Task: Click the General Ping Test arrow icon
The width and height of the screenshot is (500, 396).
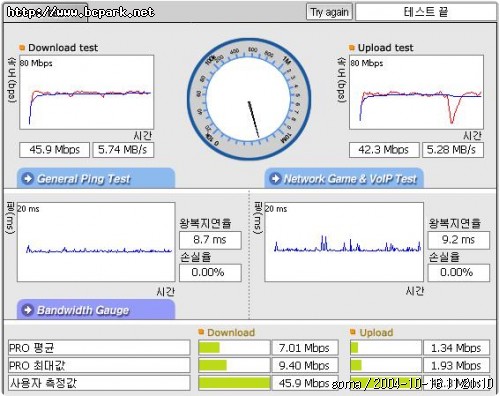Action: tap(28, 178)
